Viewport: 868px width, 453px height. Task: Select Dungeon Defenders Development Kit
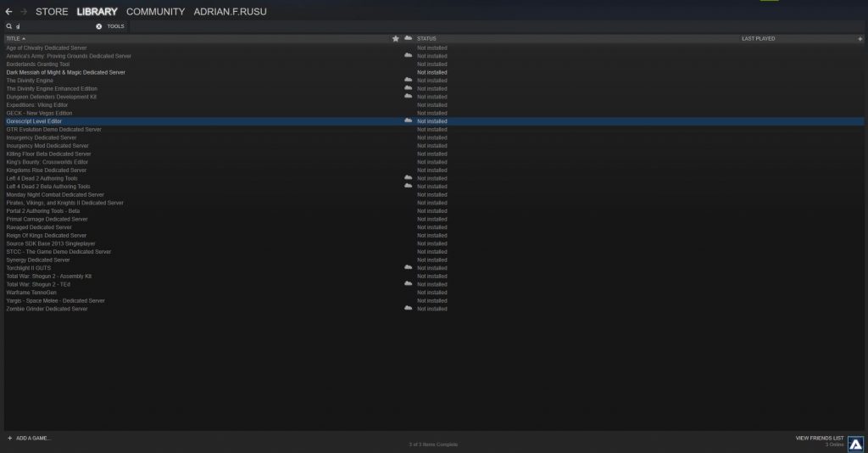click(51, 97)
